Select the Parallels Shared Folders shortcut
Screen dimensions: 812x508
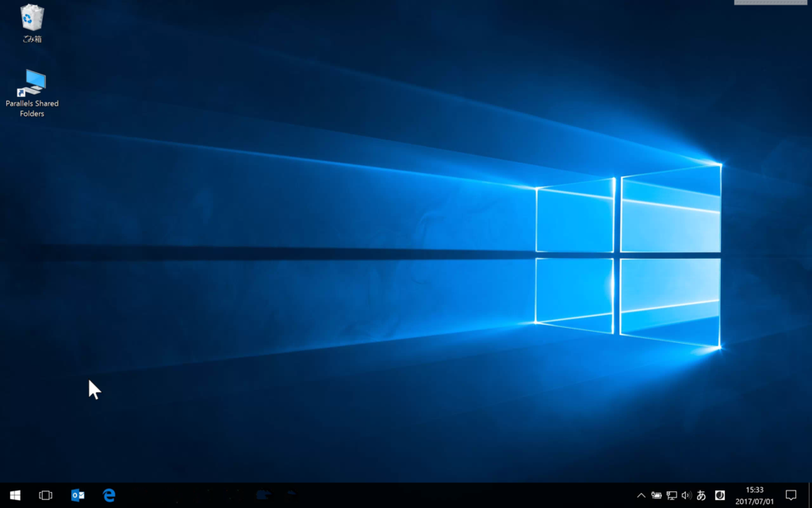(32, 94)
